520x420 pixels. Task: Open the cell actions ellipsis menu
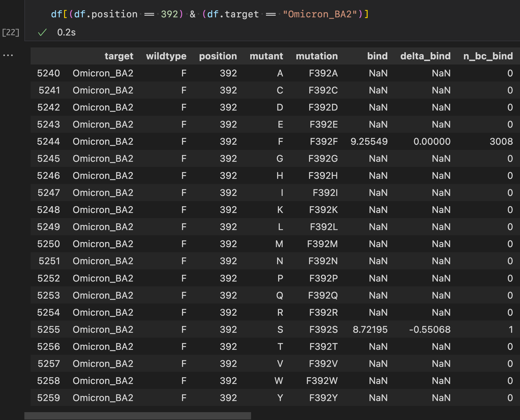coord(8,55)
